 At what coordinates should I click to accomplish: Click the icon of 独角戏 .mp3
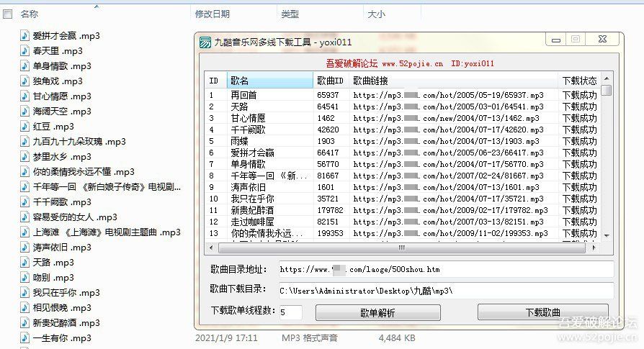pos(24,81)
